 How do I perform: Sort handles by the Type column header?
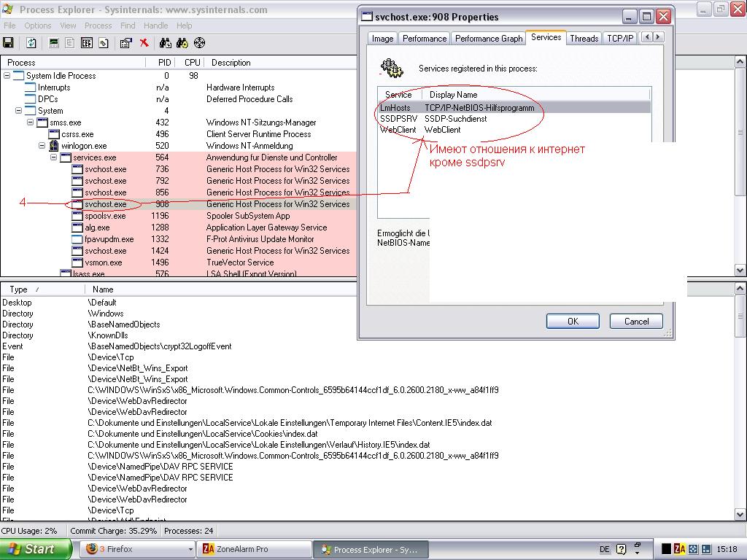(42, 289)
